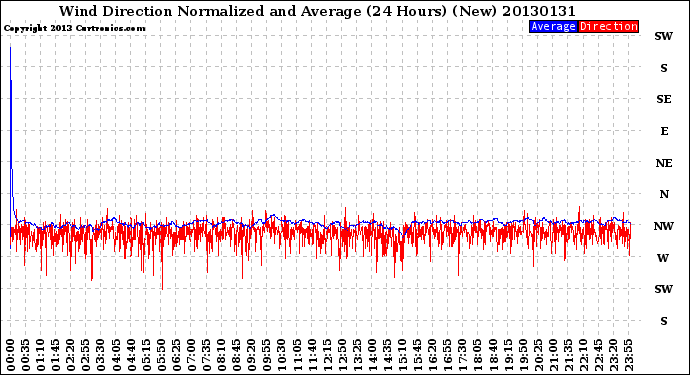The width and height of the screenshot is (690, 375).
Task: Click the 06:25 time axis label
Action: pyautogui.click(x=176, y=355)
